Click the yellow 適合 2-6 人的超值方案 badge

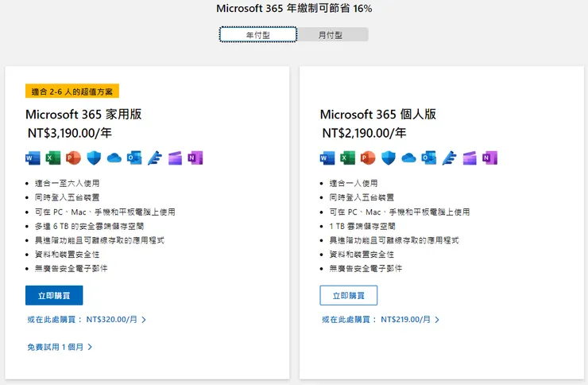(72, 91)
